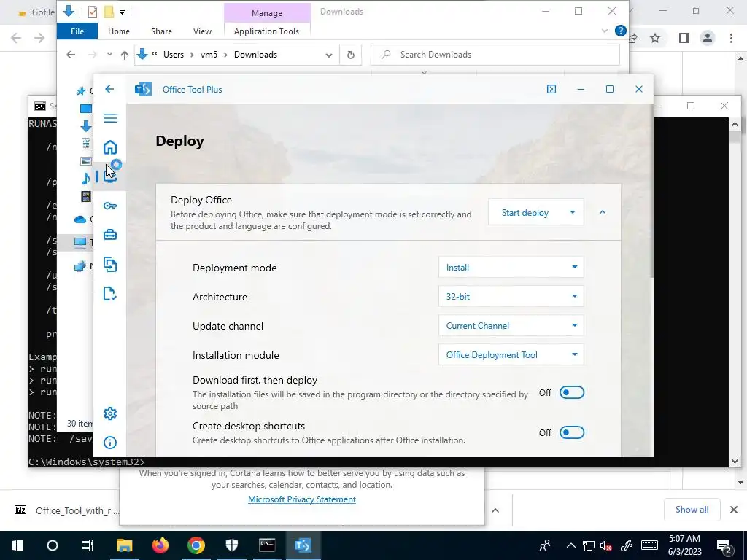Open the Update channel dropdown
The height and width of the screenshot is (560, 747).
(511, 326)
